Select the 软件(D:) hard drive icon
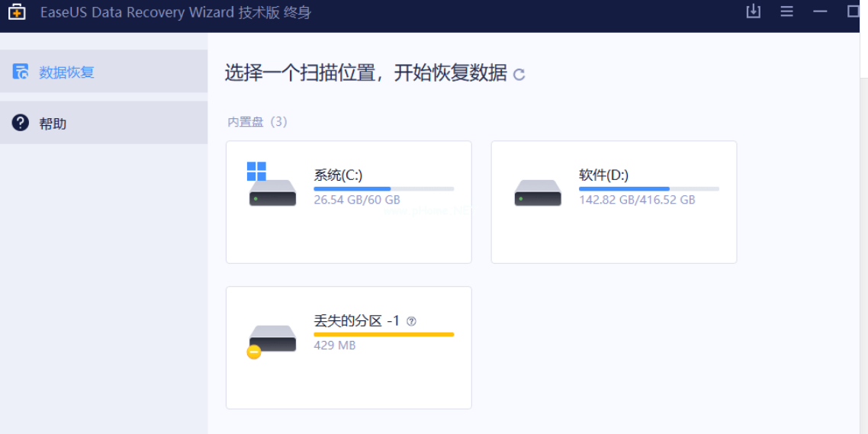868x434 pixels. click(x=538, y=191)
